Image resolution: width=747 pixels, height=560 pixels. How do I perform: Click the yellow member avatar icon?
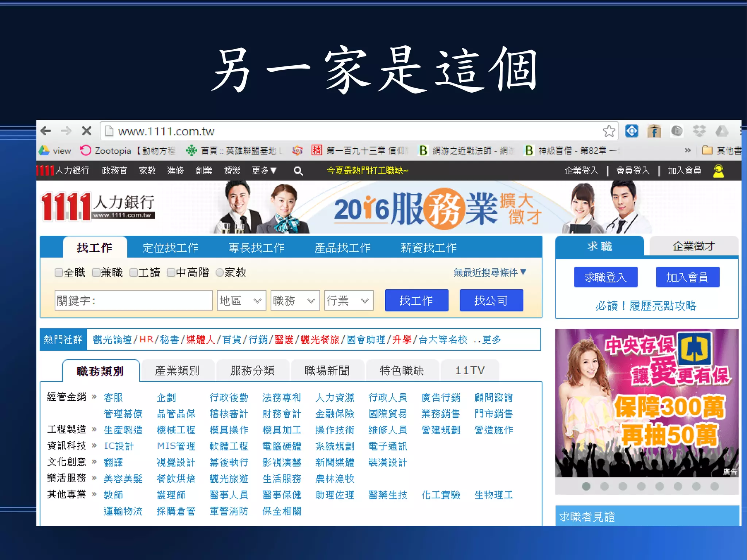pyautogui.click(x=718, y=171)
